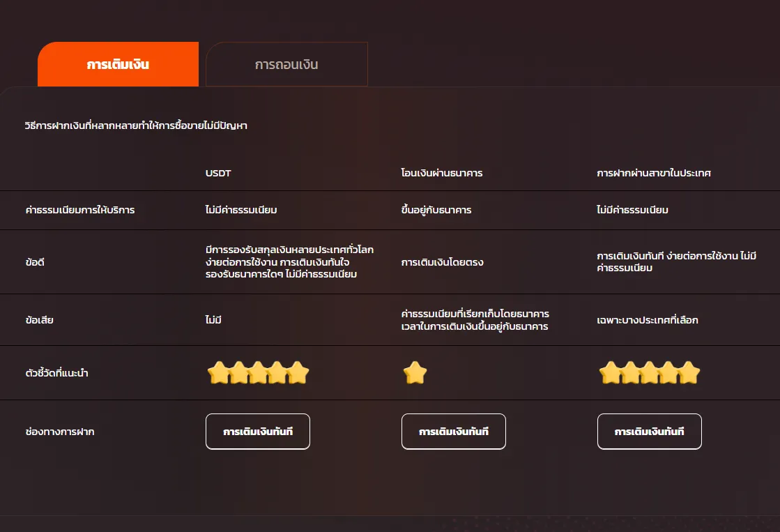Click the ข้อเสีย row label

39,320
